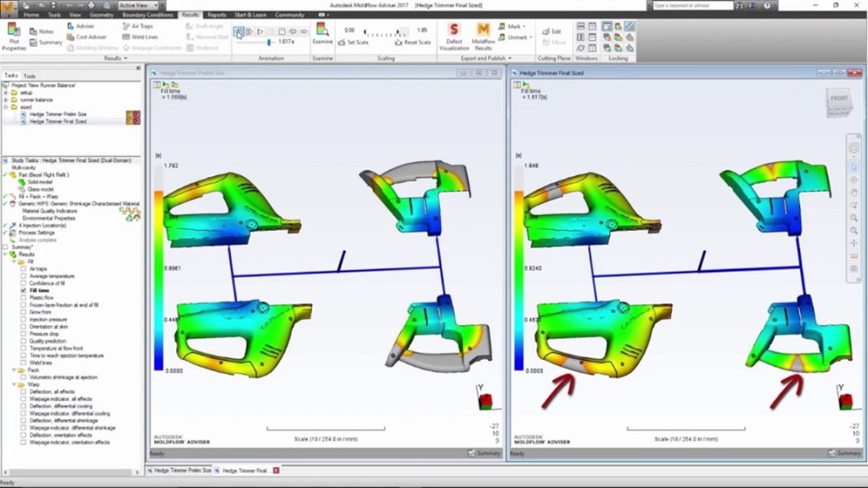The height and width of the screenshot is (488, 868).
Task: Enable the Injection pressure result checkbox
Action: pos(23,320)
